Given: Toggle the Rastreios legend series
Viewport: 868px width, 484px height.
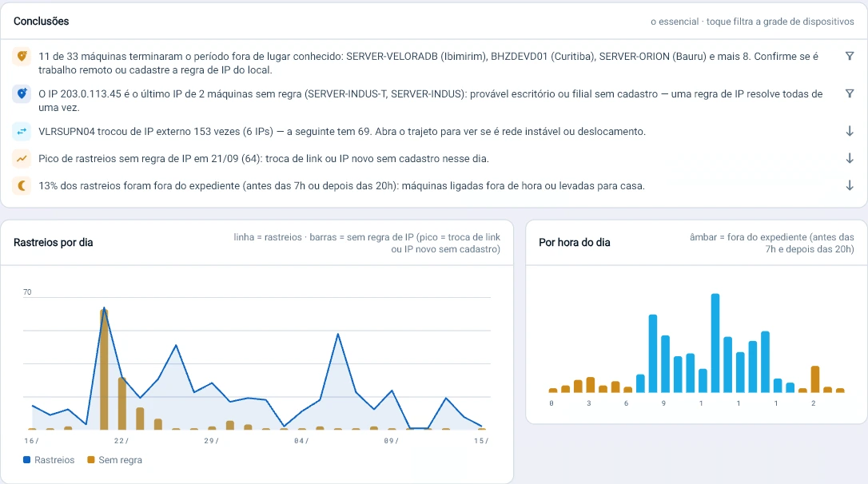Looking at the screenshot, I should click(x=49, y=460).
